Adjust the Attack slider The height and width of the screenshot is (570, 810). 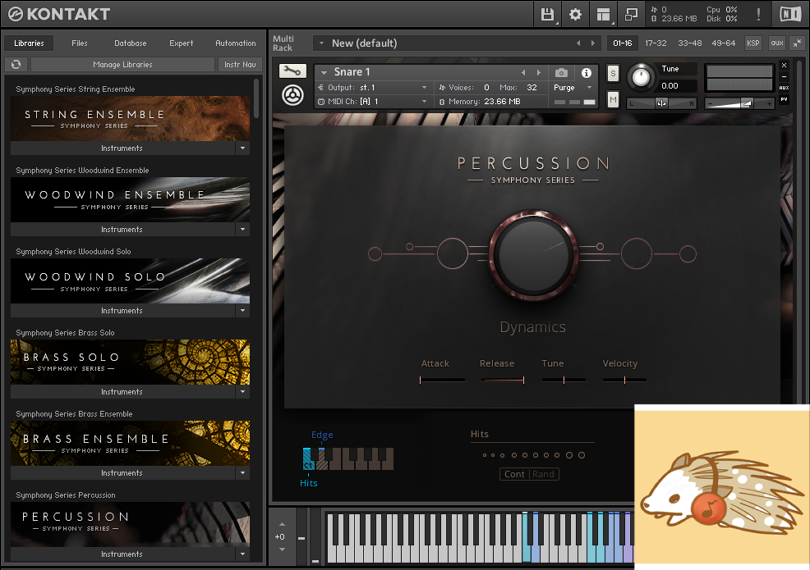click(442, 380)
